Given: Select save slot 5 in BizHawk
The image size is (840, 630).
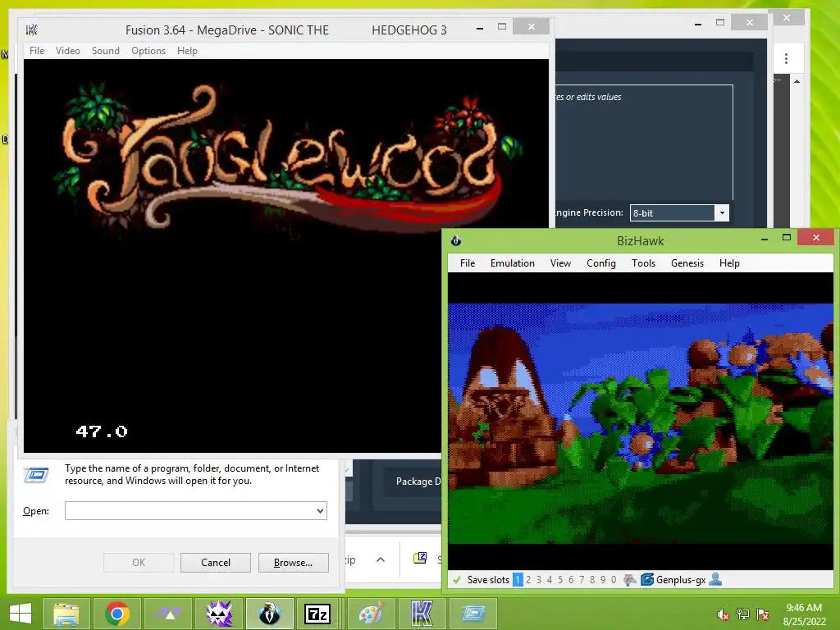Looking at the screenshot, I should pos(560,580).
